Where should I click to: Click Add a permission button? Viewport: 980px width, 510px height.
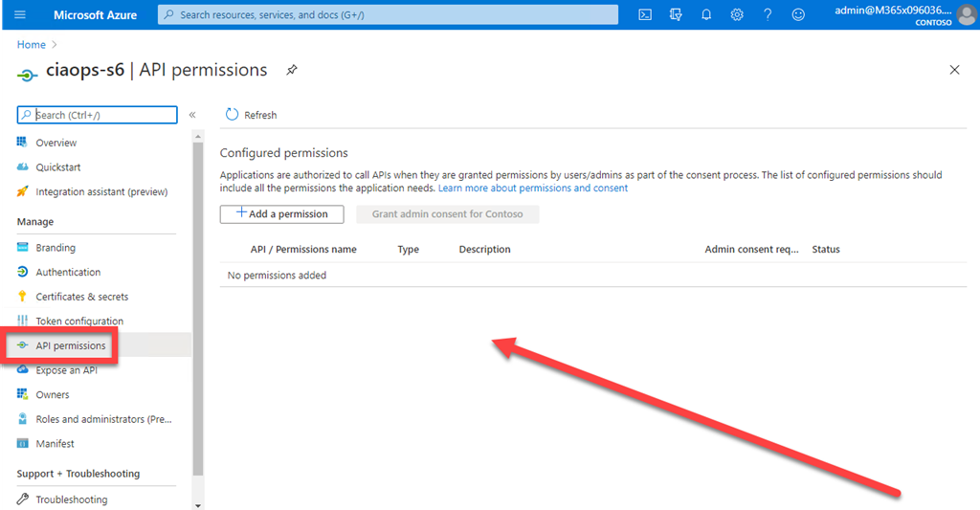pyautogui.click(x=281, y=214)
